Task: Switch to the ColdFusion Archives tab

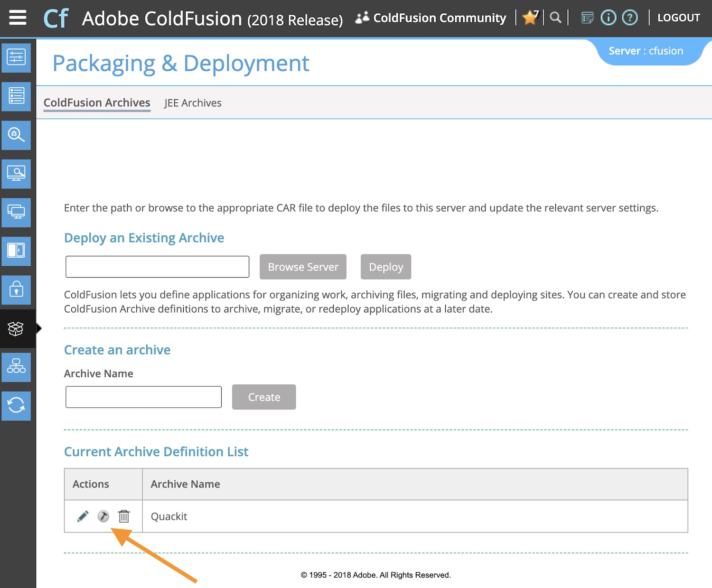Action: [97, 103]
